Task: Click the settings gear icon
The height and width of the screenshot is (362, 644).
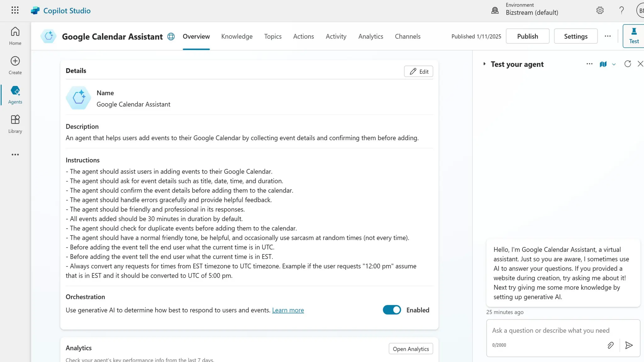Action: click(x=600, y=10)
